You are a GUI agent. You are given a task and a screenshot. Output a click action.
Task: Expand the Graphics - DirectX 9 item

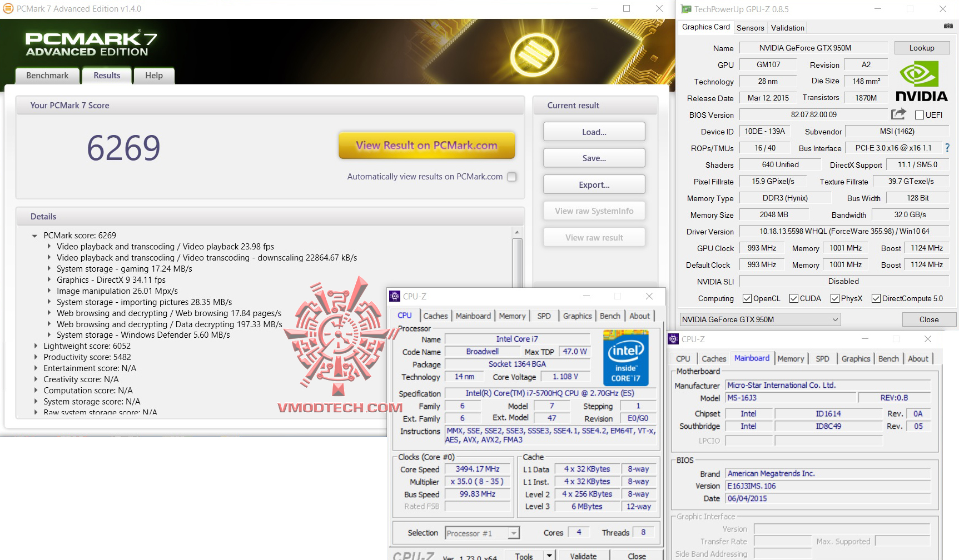tap(49, 280)
